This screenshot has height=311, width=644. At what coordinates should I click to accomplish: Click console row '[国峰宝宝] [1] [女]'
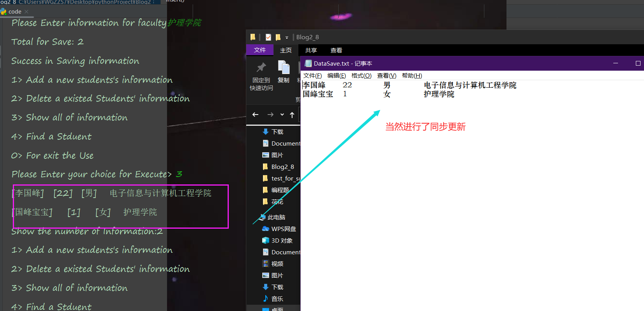[x=84, y=212]
